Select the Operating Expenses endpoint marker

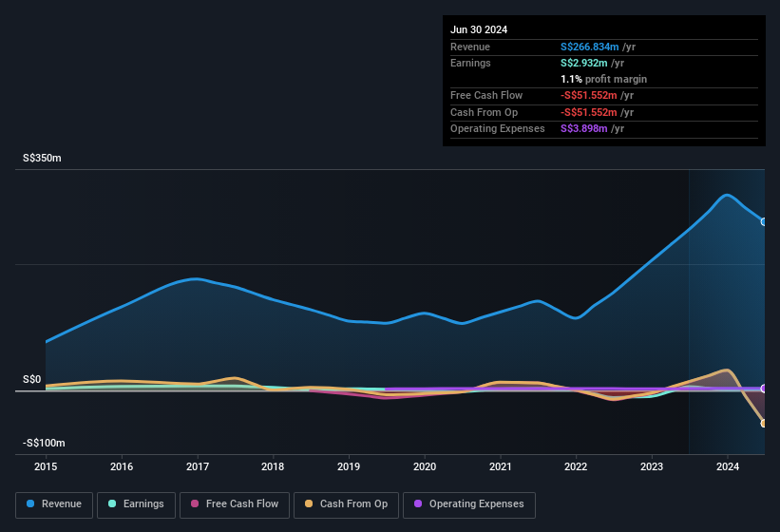[x=764, y=389]
